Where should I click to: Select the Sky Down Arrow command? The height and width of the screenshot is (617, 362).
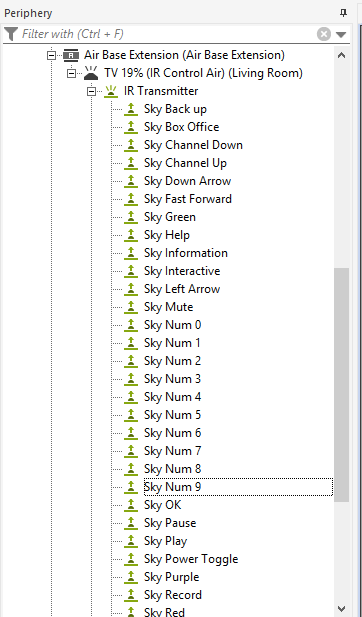pyautogui.click(x=187, y=181)
